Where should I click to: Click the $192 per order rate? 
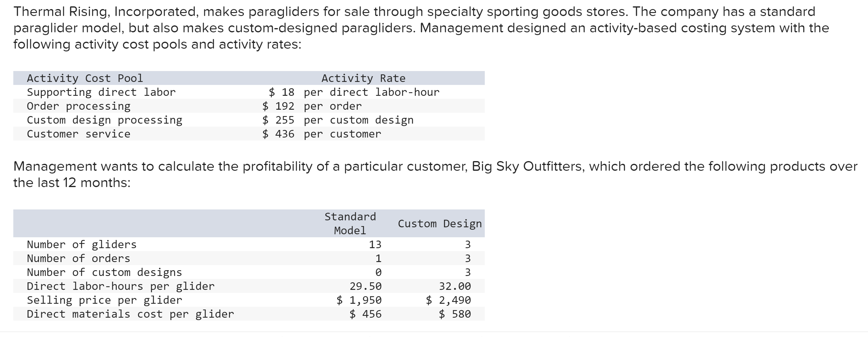tap(312, 106)
